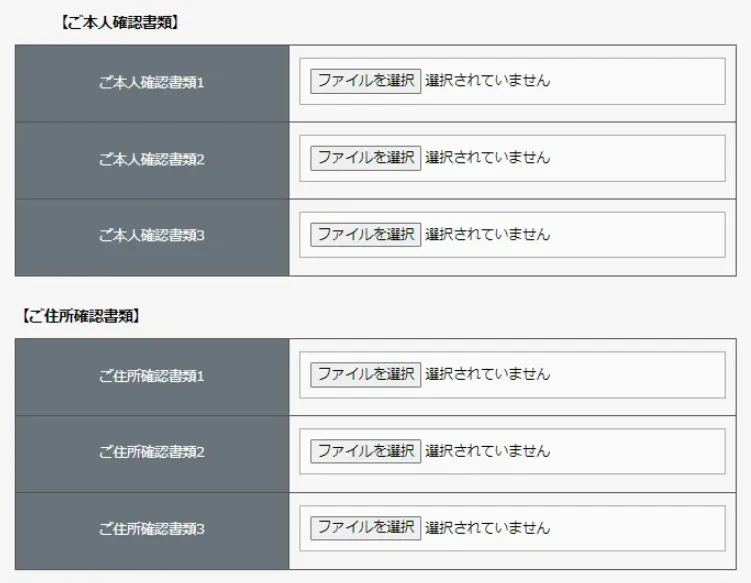
Task: Click the 【ご住所確認書類】 section heading
Action: (80, 316)
